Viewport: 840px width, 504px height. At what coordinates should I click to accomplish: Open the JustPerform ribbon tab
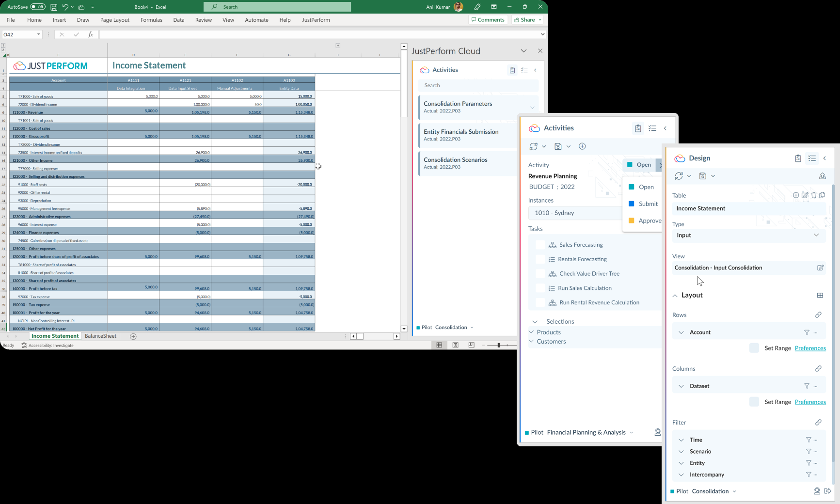(316, 20)
